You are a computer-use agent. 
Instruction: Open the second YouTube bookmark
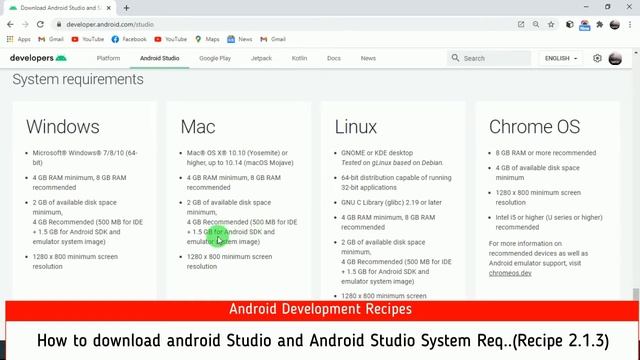(x=171, y=39)
